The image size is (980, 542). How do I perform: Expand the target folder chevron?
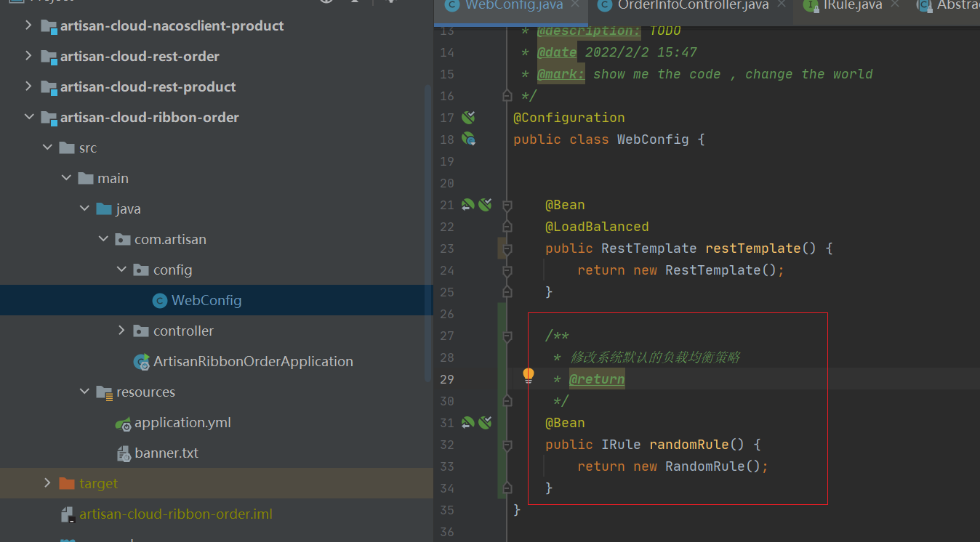click(x=47, y=483)
